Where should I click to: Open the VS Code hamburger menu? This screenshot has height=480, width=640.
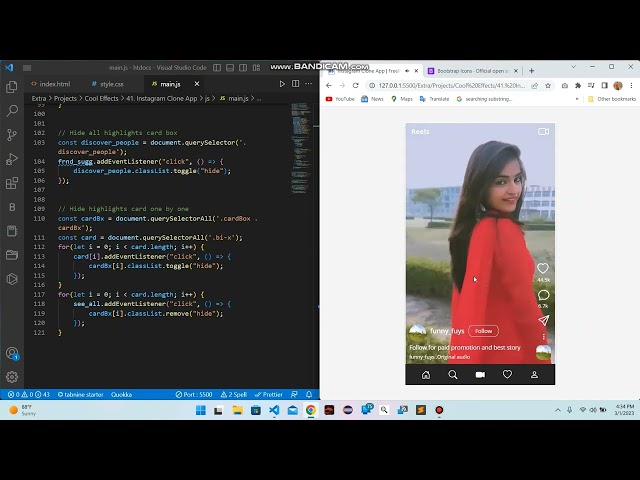click(27, 68)
